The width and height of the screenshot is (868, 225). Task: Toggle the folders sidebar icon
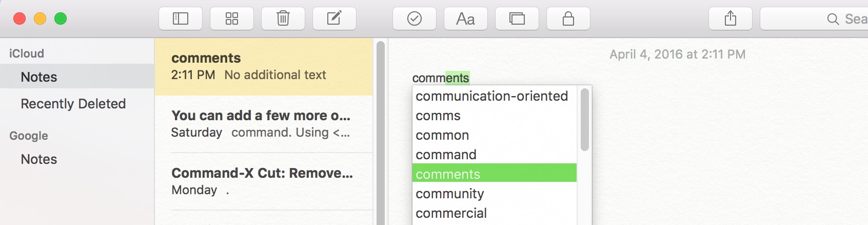tap(181, 19)
